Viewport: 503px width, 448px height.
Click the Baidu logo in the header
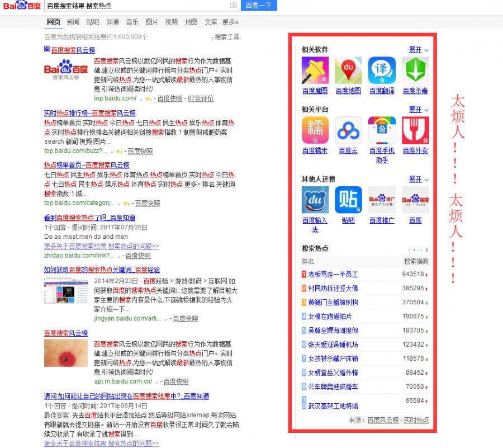coord(21,5)
